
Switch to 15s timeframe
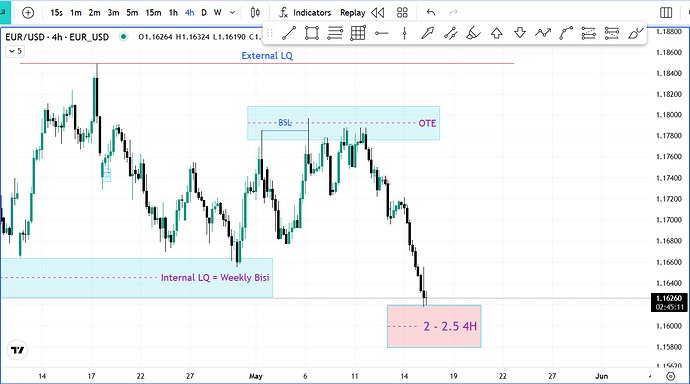pyautogui.click(x=56, y=13)
